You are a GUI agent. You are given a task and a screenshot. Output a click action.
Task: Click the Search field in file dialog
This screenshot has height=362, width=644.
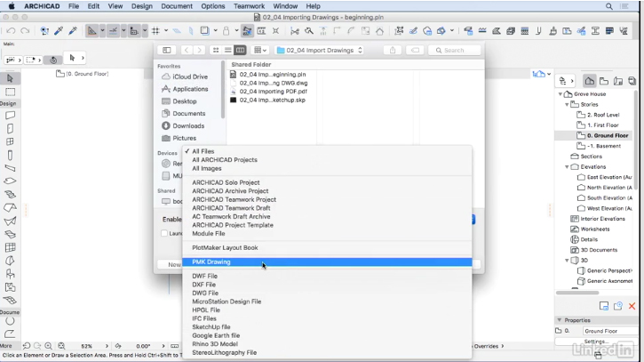(x=454, y=50)
